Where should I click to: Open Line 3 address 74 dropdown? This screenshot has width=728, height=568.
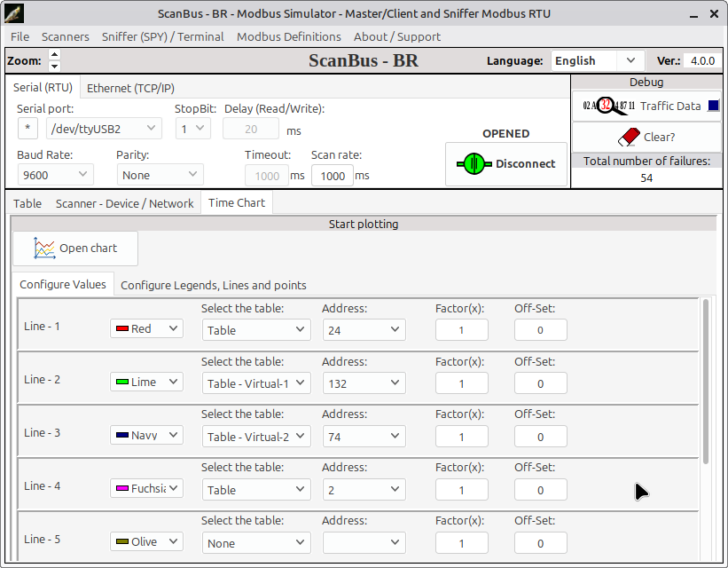point(364,437)
